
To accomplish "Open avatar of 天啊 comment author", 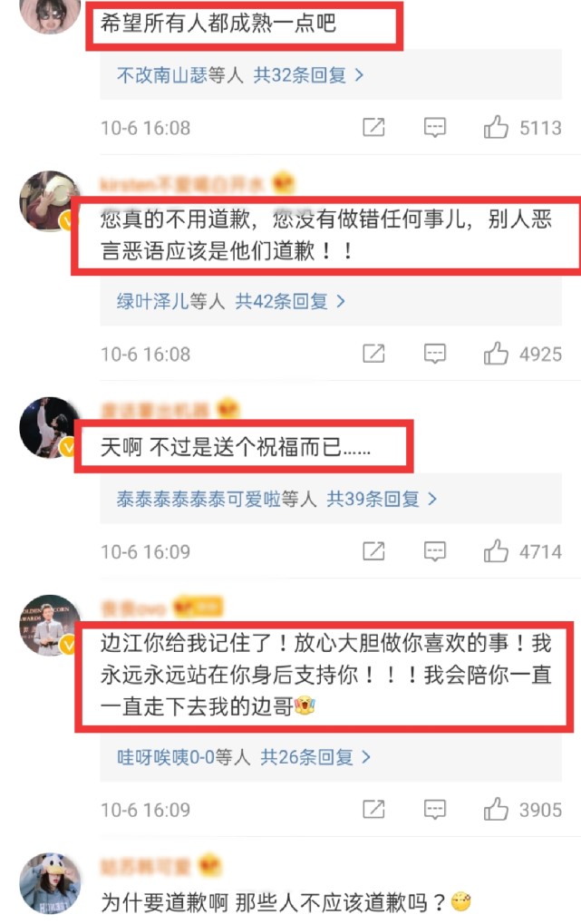I will (50, 427).
